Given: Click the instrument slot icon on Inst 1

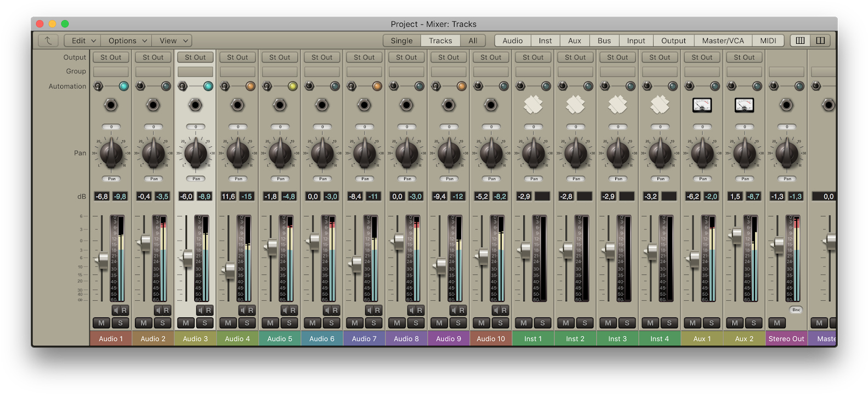Looking at the screenshot, I should point(533,105).
